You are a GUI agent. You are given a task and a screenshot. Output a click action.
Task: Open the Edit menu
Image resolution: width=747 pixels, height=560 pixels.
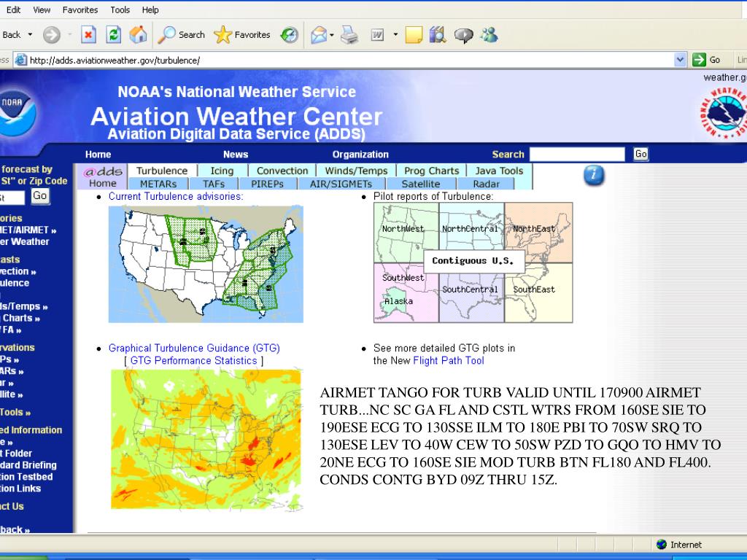[x=13, y=9]
